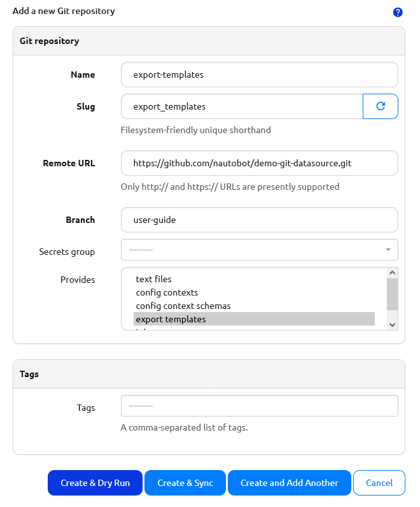Screen dimensions: 420x507
Task: Click the Provides list scrollbar thumb
Action: pos(392,294)
